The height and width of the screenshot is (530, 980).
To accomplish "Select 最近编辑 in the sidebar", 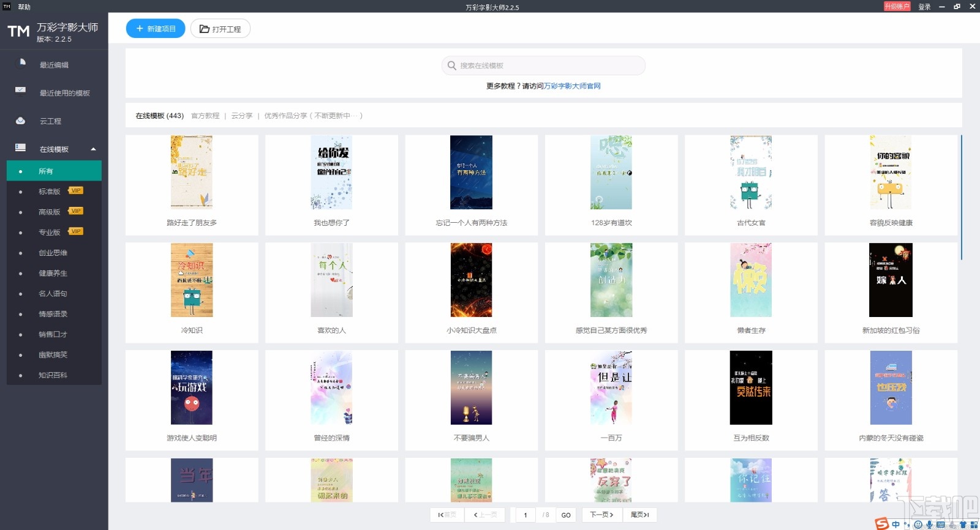I will point(54,65).
